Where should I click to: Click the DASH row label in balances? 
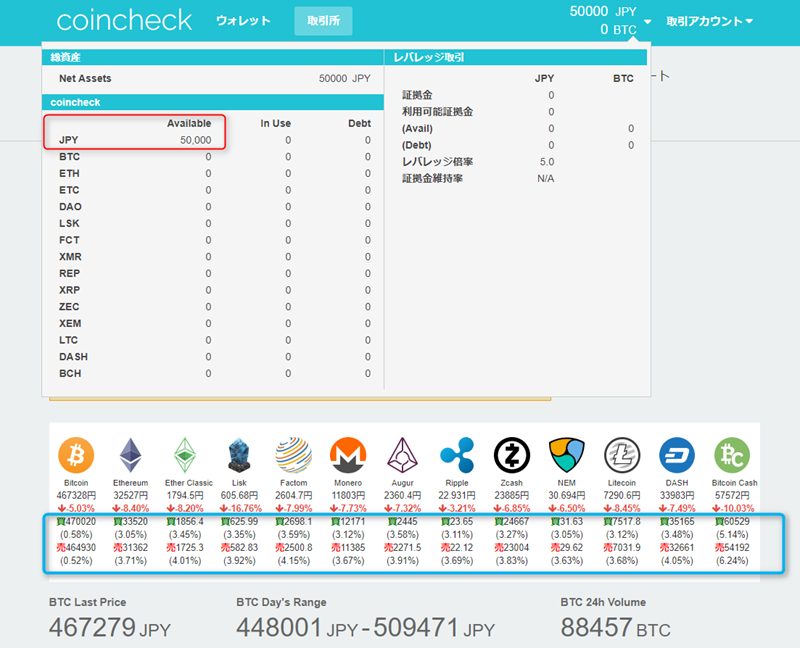point(73,357)
